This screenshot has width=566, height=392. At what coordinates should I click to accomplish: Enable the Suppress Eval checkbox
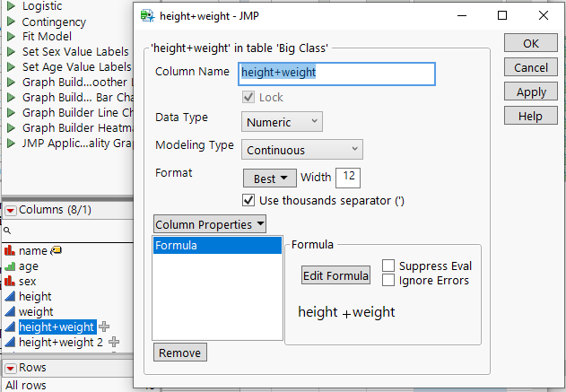(x=388, y=266)
